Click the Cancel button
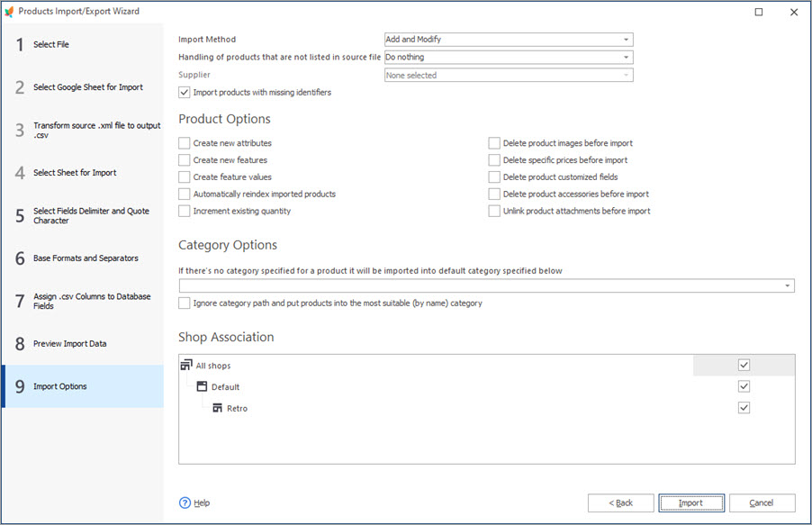This screenshot has height=525, width=812. [x=762, y=502]
